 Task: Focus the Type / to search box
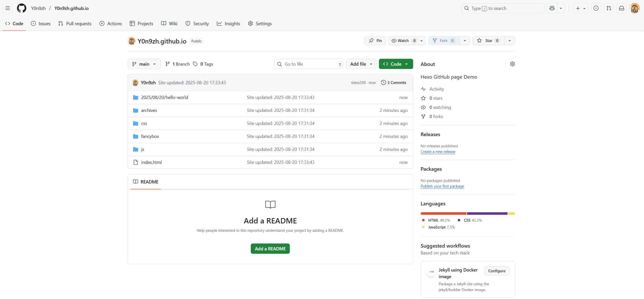coord(503,8)
